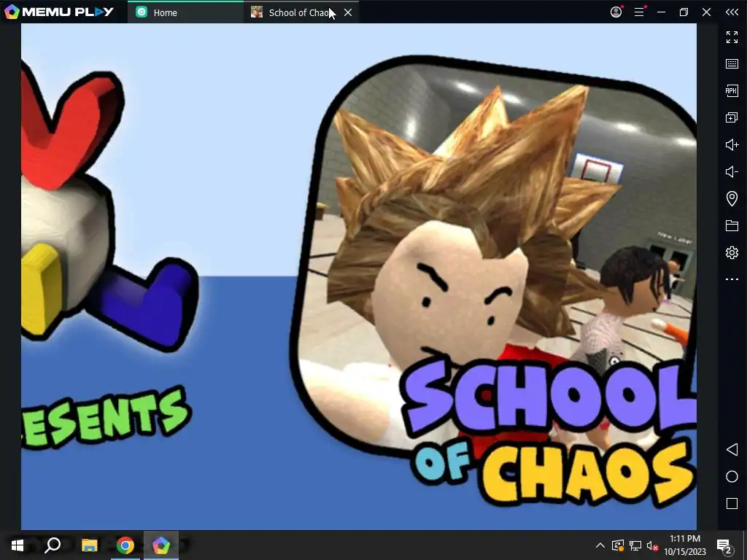Image resolution: width=747 pixels, height=560 pixels.
Task: Select the MEmu Play taskbar icon
Action: [x=161, y=545]
